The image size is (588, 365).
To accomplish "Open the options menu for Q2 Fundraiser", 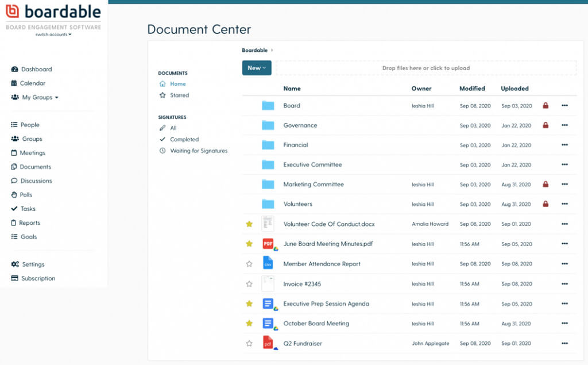I will click(565, 343).
